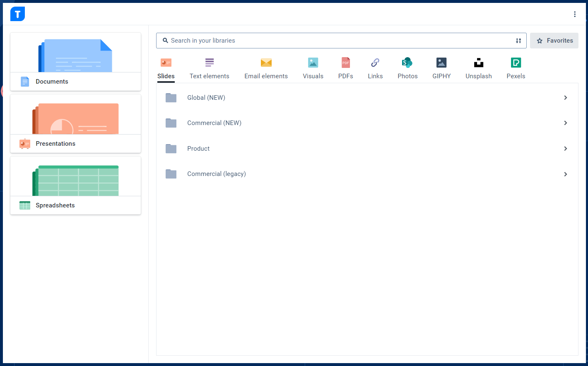Expand the Commercial (legacy) folder chevron
Viewport: 588px width, 366px height.
pos(566,174)
